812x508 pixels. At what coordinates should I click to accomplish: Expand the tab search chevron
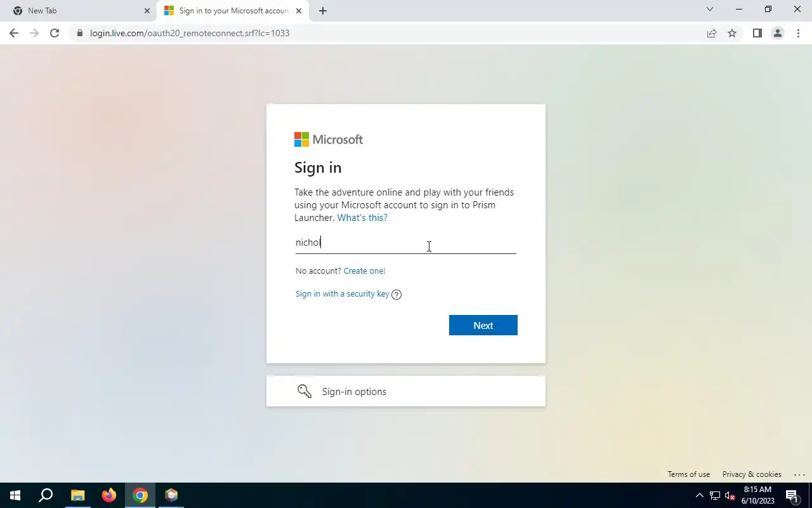tap(710, 10)
